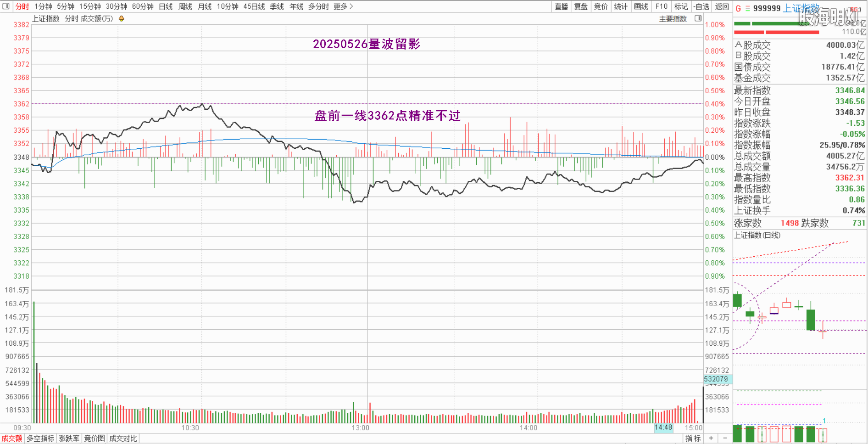
Task: Click the 14:48 time marker on axis
Action: coord(663,427)
